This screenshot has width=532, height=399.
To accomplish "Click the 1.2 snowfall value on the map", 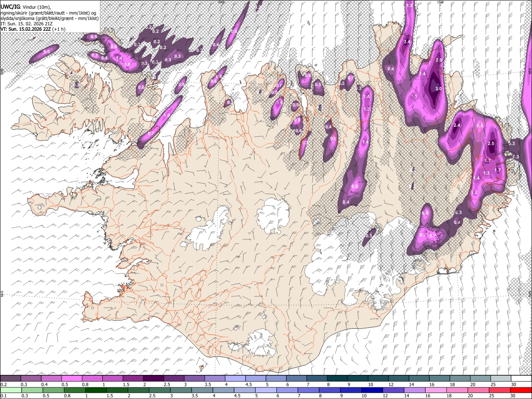I will point(475,192).
